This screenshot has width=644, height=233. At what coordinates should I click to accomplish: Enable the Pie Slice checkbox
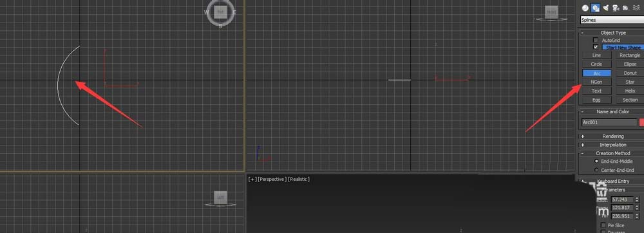coord(603,225)
